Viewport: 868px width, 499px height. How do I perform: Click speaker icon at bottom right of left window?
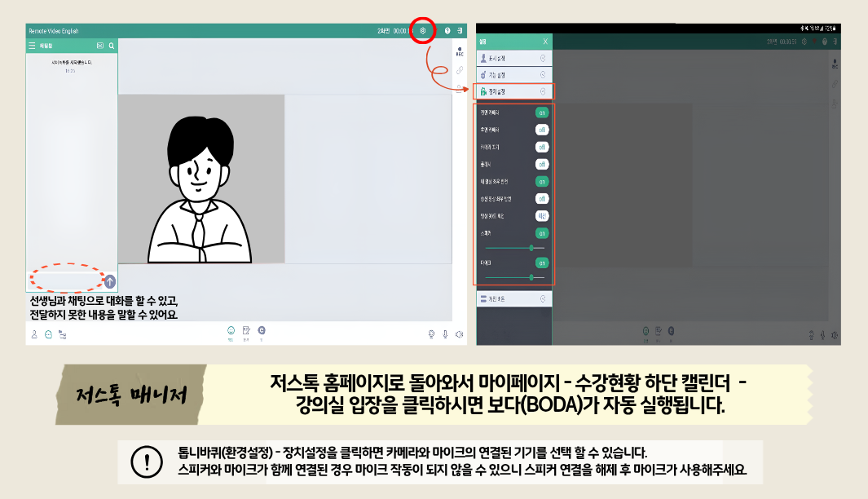tap(460, 333)
